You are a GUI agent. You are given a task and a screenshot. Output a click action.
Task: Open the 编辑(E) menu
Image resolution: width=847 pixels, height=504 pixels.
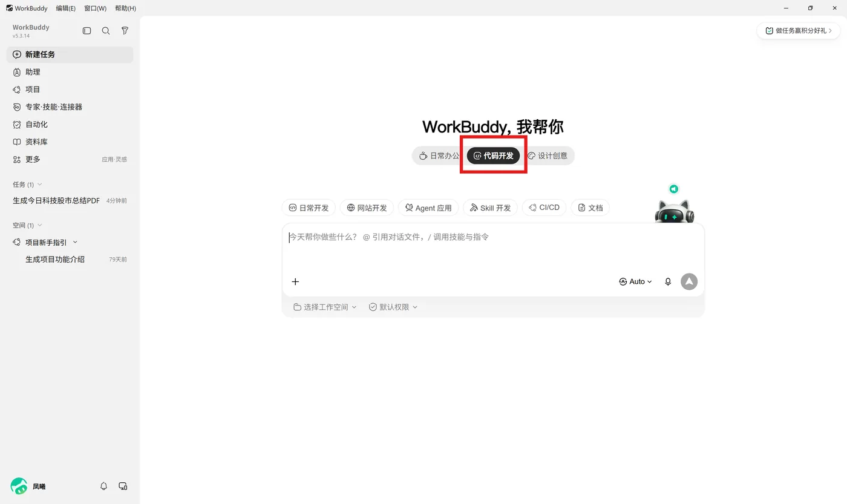(65, 8)
